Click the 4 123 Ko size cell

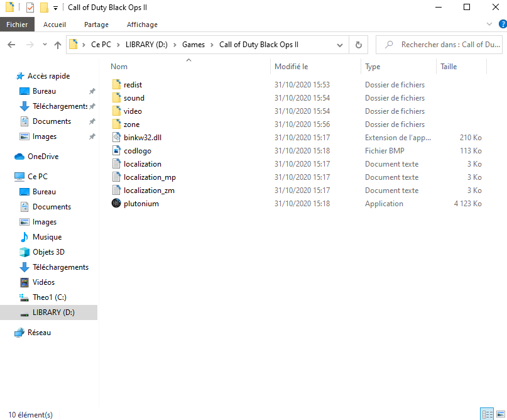(467, 204)
